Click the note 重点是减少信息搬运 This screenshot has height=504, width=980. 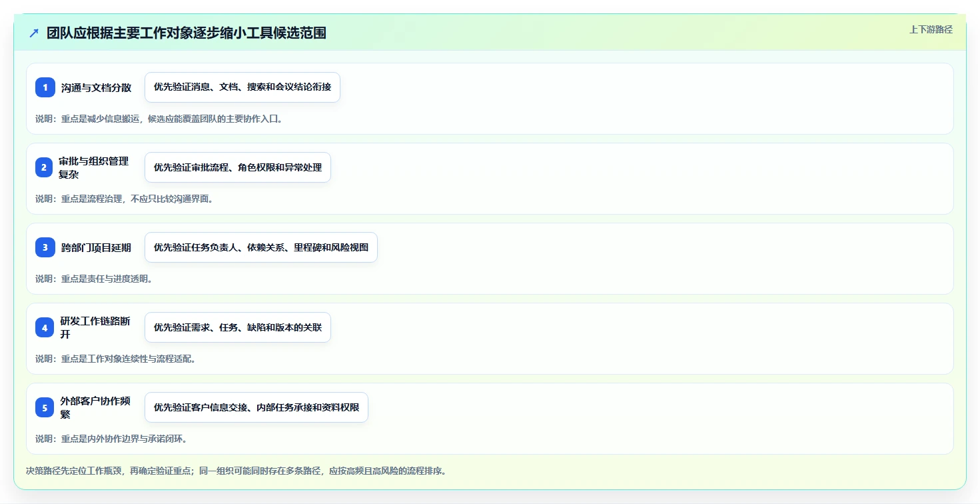point(159,119)
